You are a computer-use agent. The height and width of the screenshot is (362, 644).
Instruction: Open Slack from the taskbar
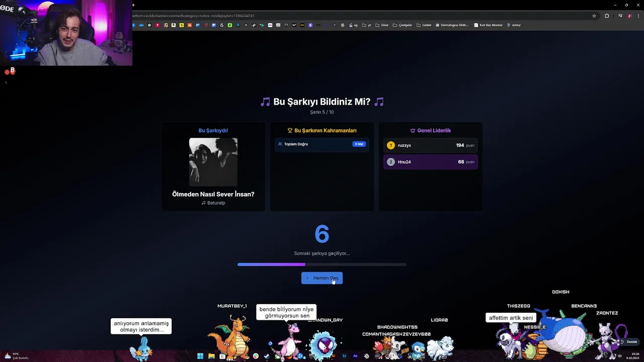(256, 356)
